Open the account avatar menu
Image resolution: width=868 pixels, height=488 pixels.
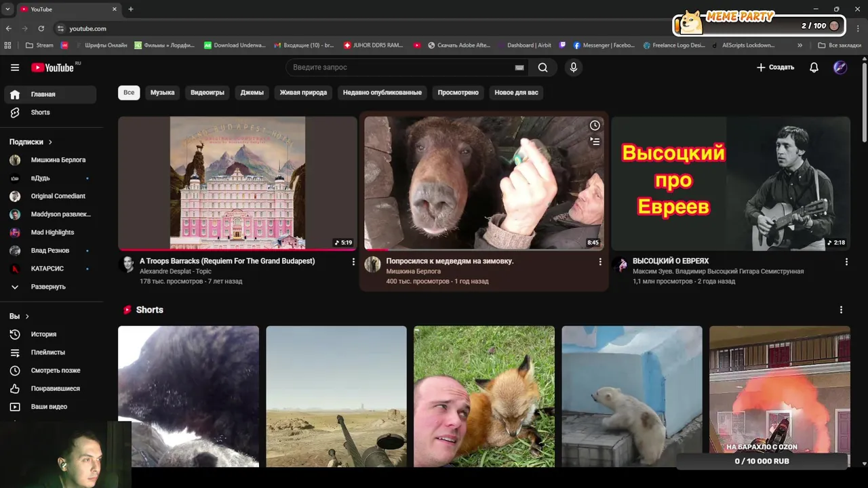(840, 67)
